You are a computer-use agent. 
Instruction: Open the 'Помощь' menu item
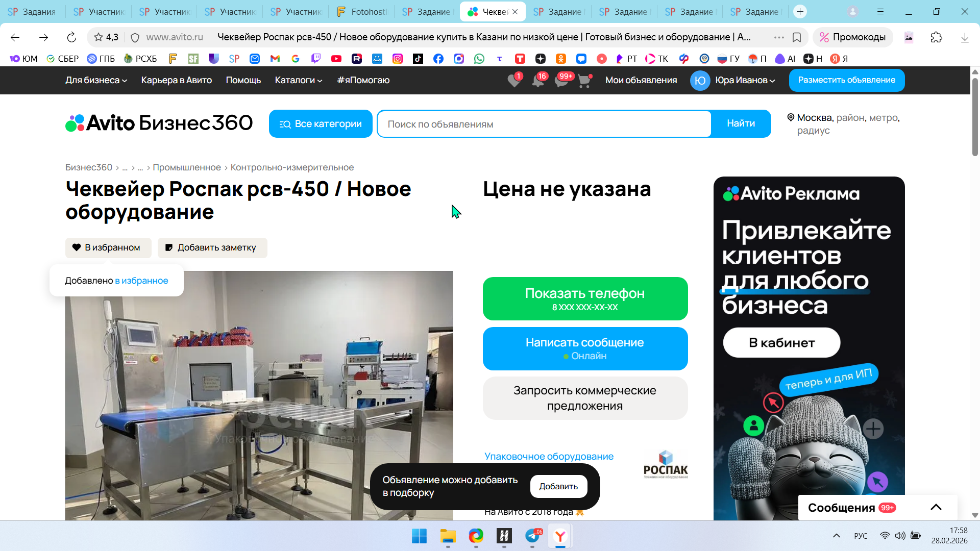[x=243, y=80]
